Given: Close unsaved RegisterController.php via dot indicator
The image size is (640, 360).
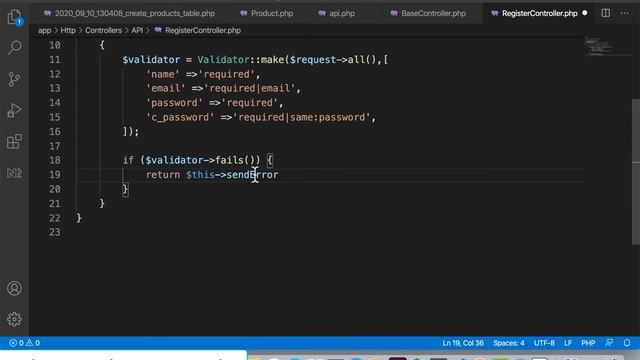Looking at the screenshot, I should coord(585,13).
